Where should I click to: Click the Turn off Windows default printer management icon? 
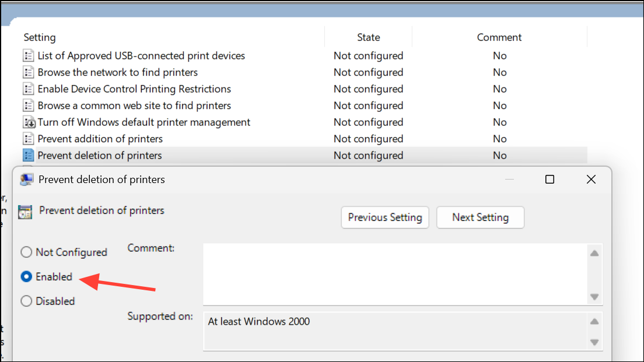[x=29, y=122]
